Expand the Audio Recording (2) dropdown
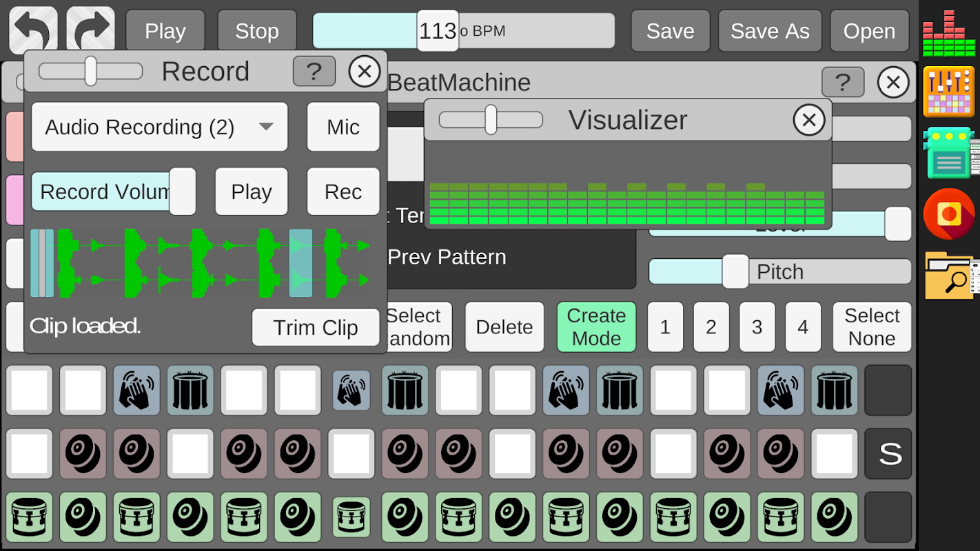 [159, 127]
